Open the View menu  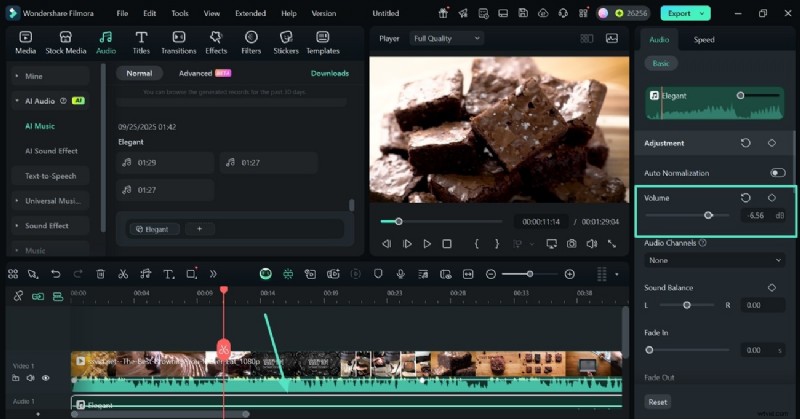pos(212,13)
